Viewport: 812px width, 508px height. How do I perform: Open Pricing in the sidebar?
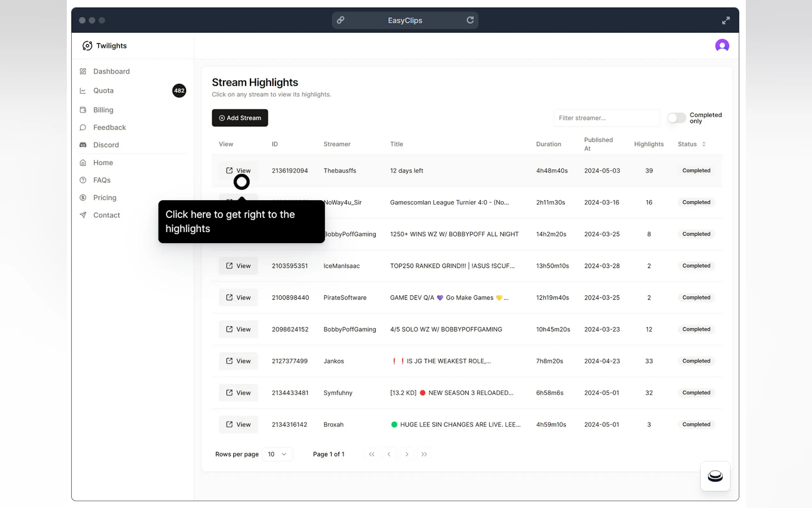pos(105,198)
